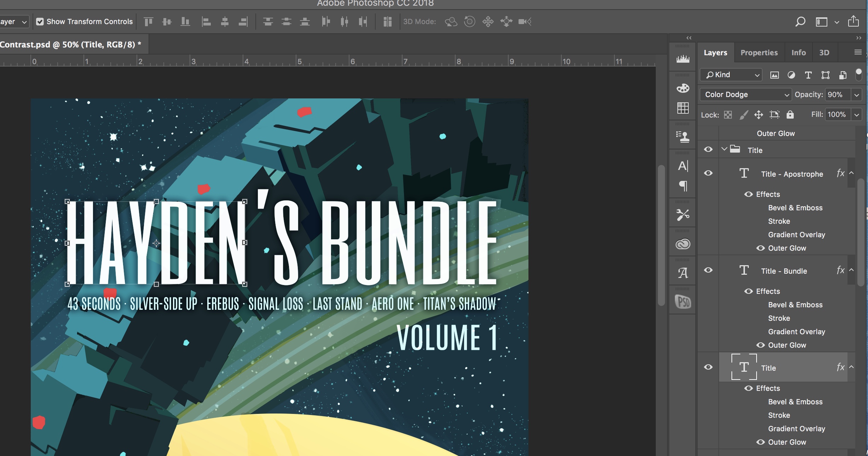868x456 pixels.
Task: Click Distribute top edges icon
Action: tap(268, 22)
